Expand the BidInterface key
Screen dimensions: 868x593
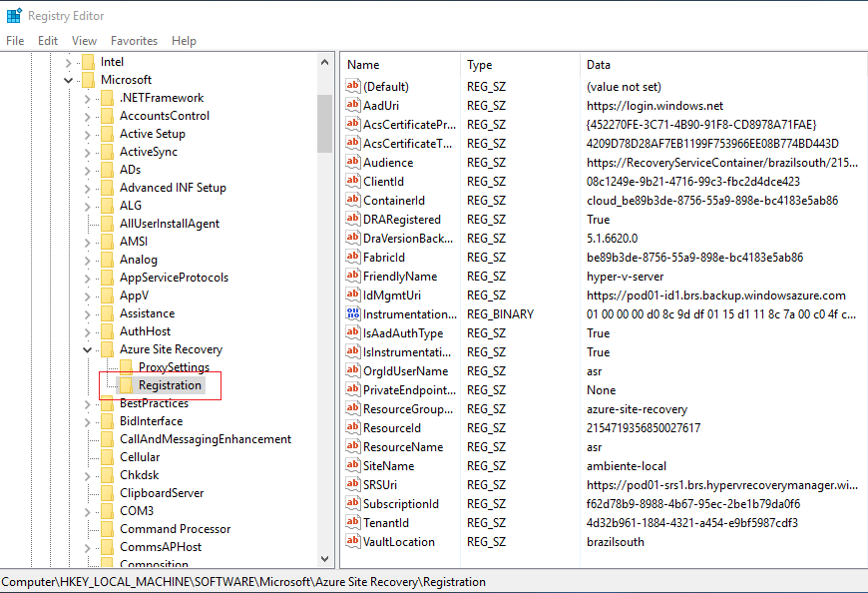coord(87,421)
